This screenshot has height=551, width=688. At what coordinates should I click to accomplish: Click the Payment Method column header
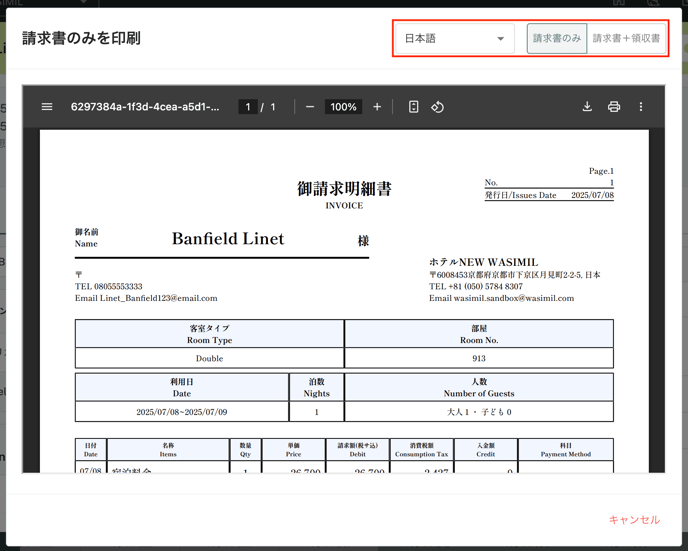coord(566,450)
